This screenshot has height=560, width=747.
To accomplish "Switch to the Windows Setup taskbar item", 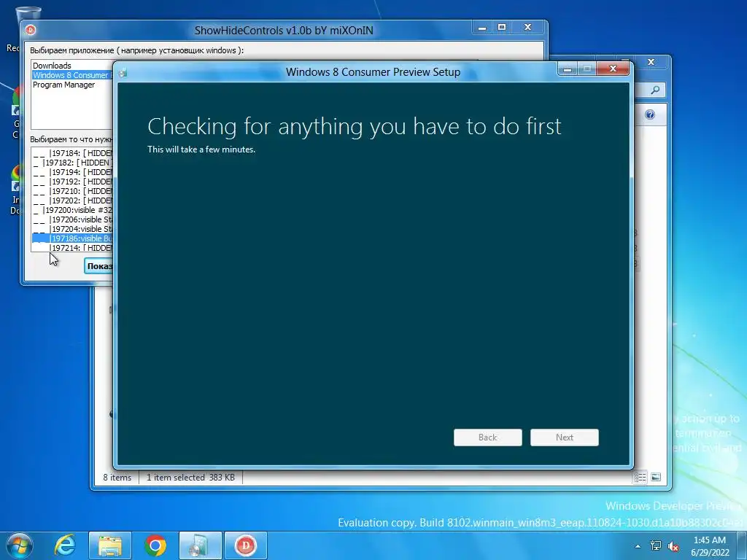I will [x=200, y=545].
